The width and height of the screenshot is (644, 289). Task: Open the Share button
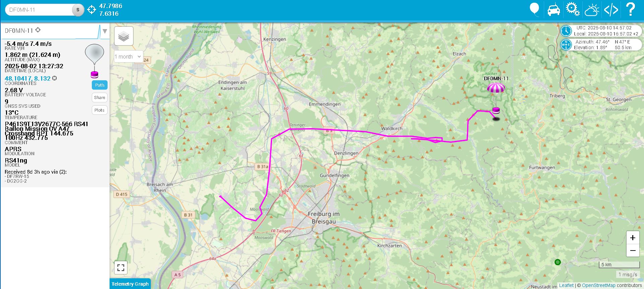coord(100,97)
